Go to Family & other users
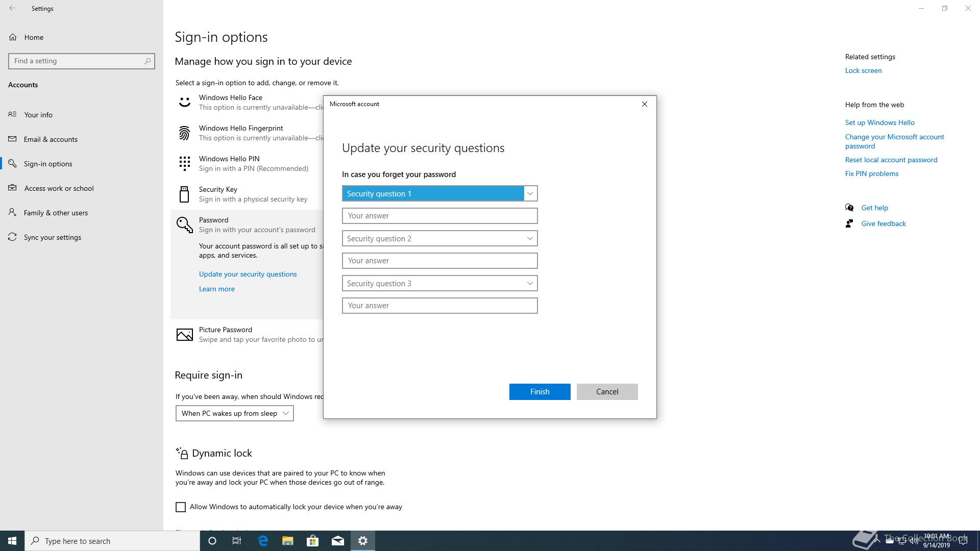Viewport: 980px width, 551px height. (56, 213)
